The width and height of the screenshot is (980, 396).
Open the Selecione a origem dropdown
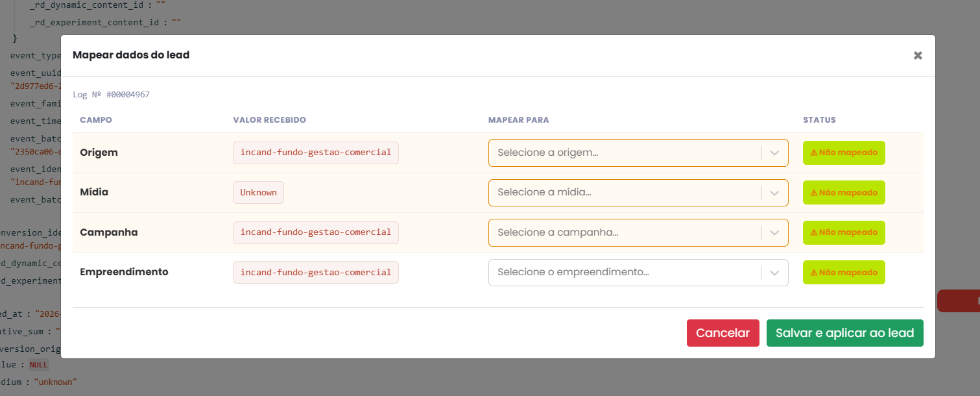(638, 153)
